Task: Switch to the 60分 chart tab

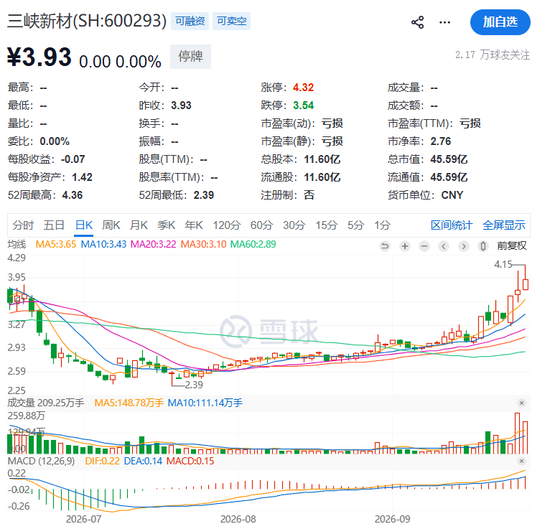Action: tap(261, 225)
